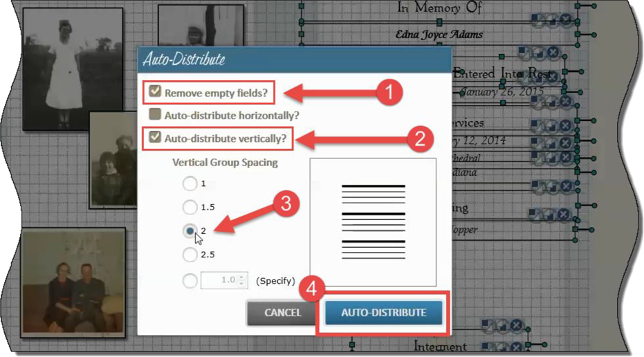Toggle the Remove empty fields checkbox

(155, 91)
